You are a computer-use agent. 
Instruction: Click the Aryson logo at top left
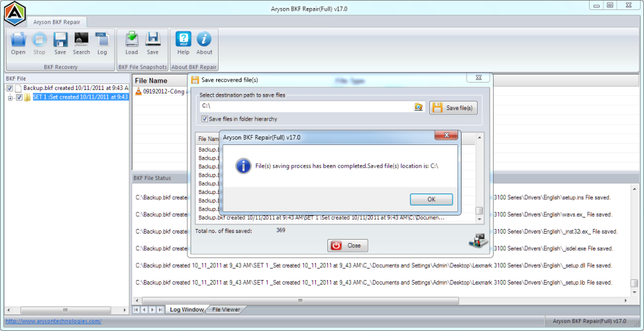[x=15, y=14]
